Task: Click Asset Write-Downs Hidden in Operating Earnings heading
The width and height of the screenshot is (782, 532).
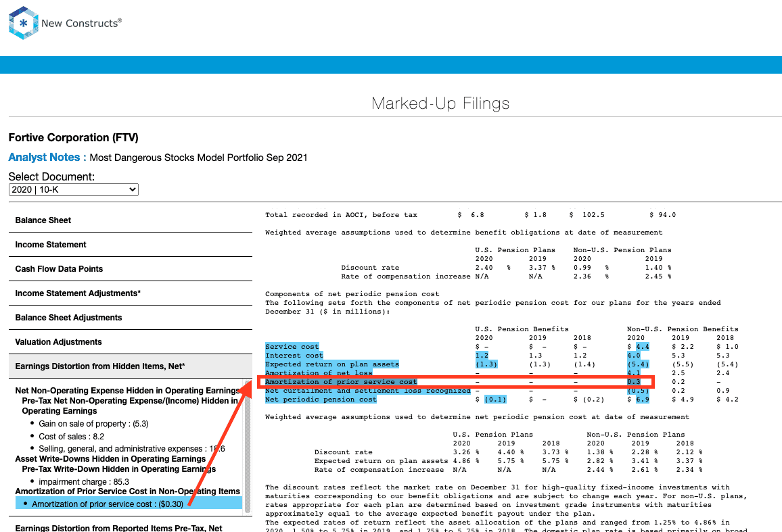Action: [110, 459]
